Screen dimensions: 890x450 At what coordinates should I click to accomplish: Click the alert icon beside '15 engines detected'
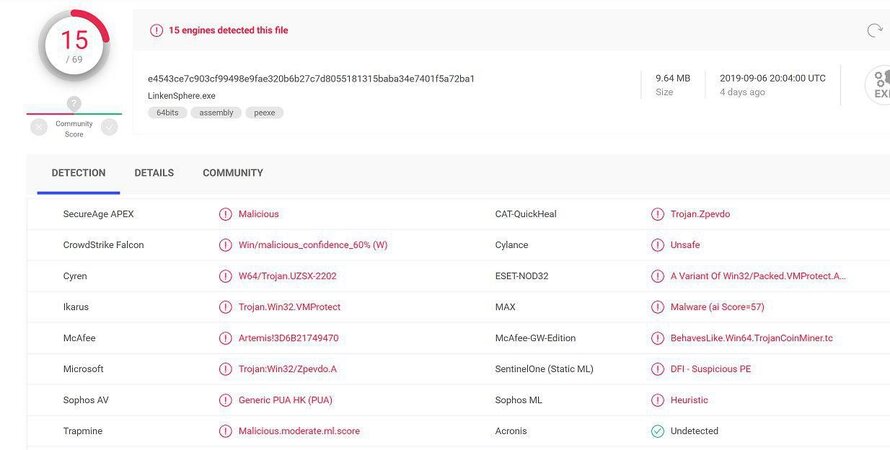156,31
